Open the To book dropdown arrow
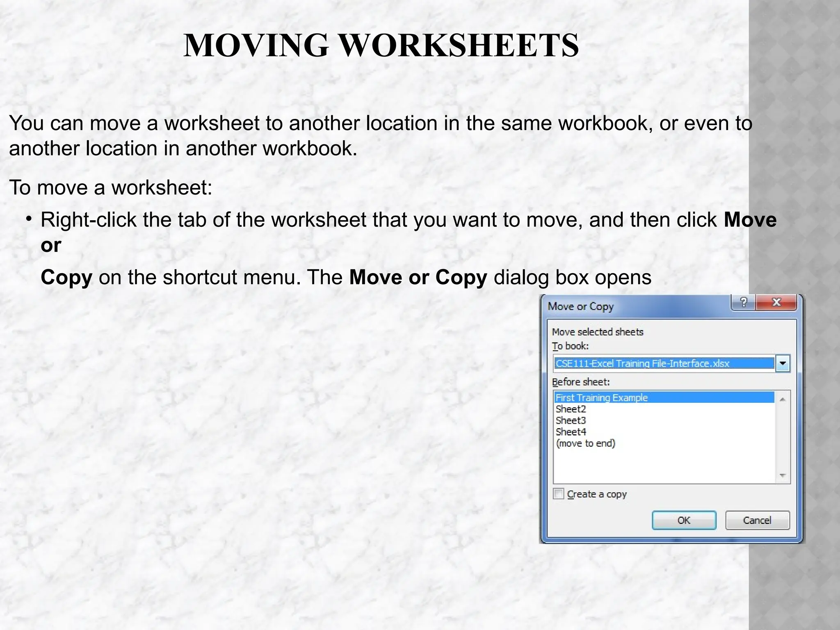 click(x=783, y=363)
